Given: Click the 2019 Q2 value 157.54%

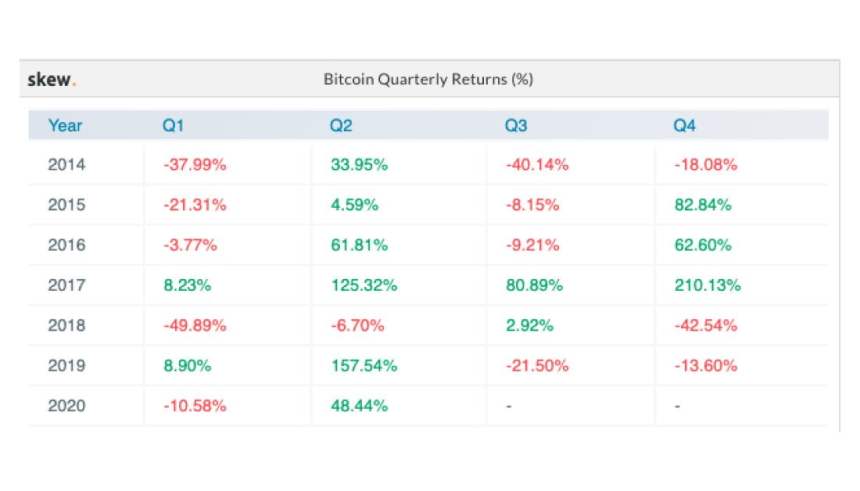Looking at the screenshot, I should pos(364,366).
